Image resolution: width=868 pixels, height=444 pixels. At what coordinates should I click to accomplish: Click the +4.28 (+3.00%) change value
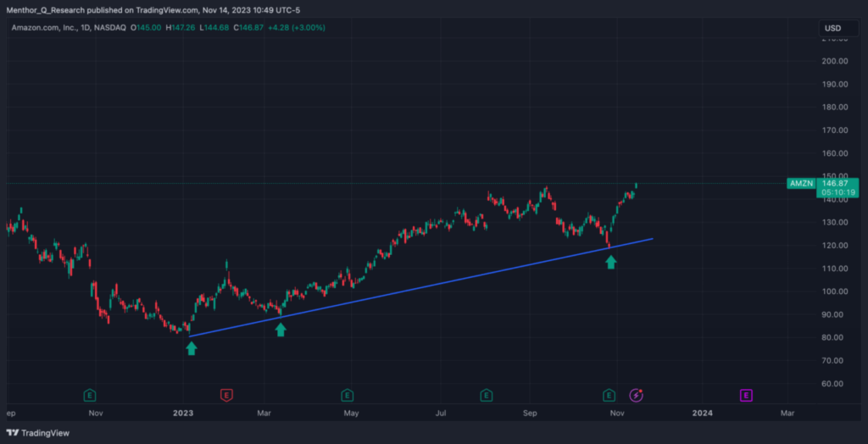click(298, 27)
